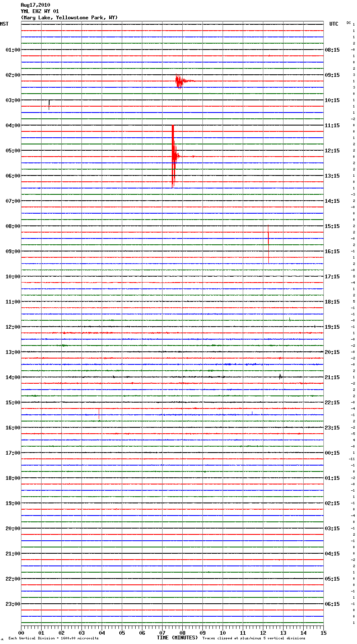
Task: Select the 05:00 MST time label
Action: tap(13, 151)
